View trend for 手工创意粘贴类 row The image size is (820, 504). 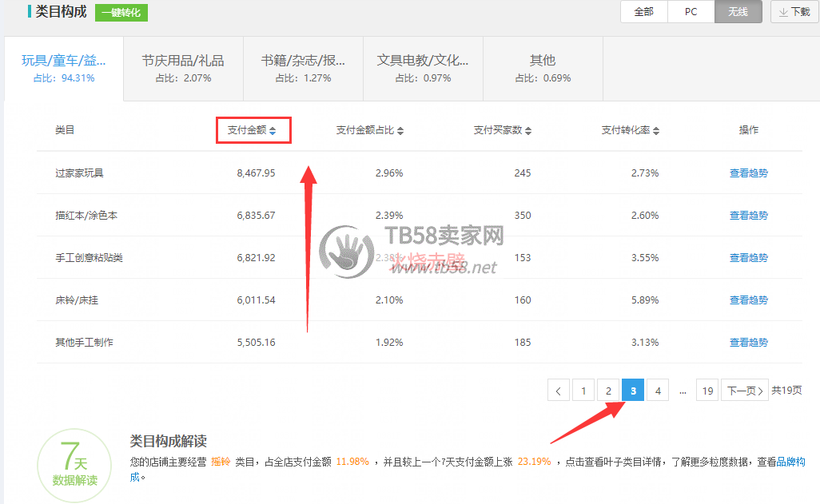(x=748, y=258)
